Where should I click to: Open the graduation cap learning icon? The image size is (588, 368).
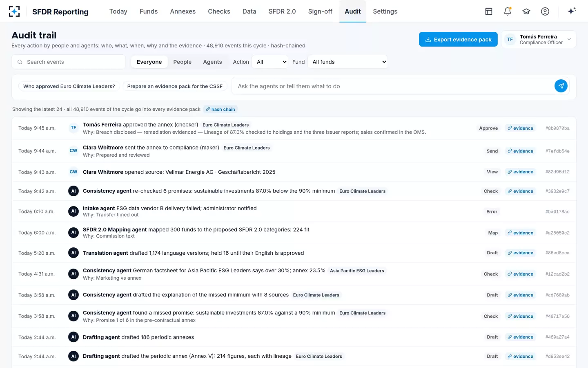click(526, 11)
